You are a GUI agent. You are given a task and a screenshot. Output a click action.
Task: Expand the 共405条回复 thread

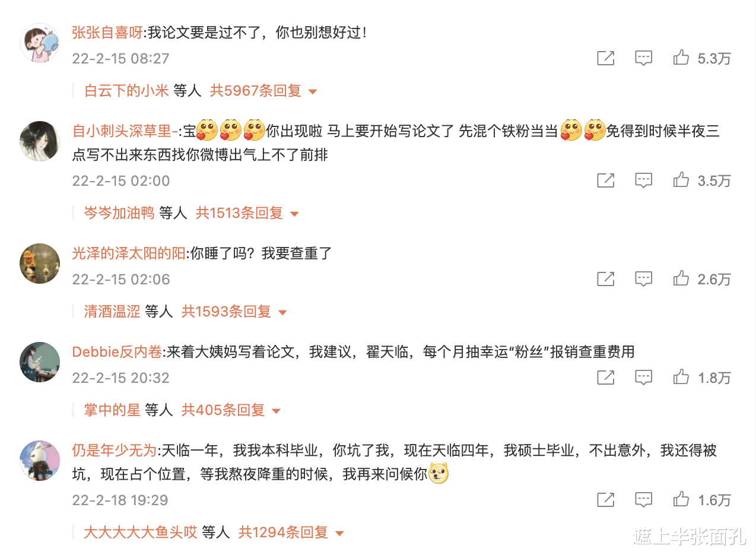[230, 410]
